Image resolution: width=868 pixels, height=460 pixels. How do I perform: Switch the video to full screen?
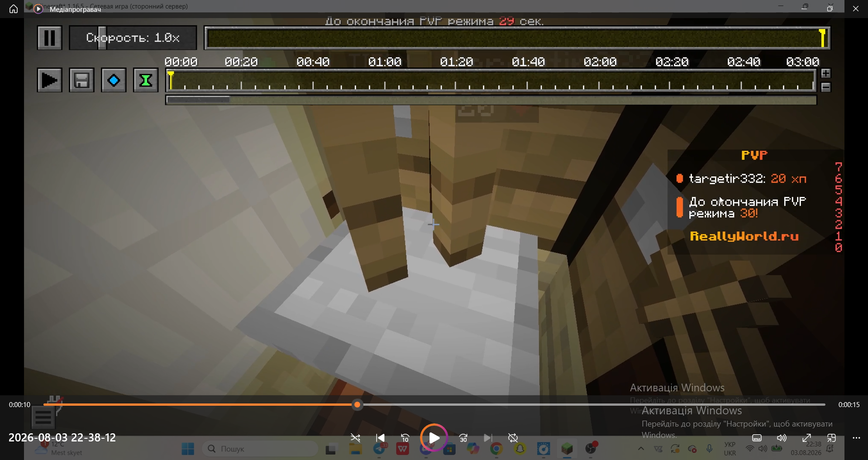[806, 438]
